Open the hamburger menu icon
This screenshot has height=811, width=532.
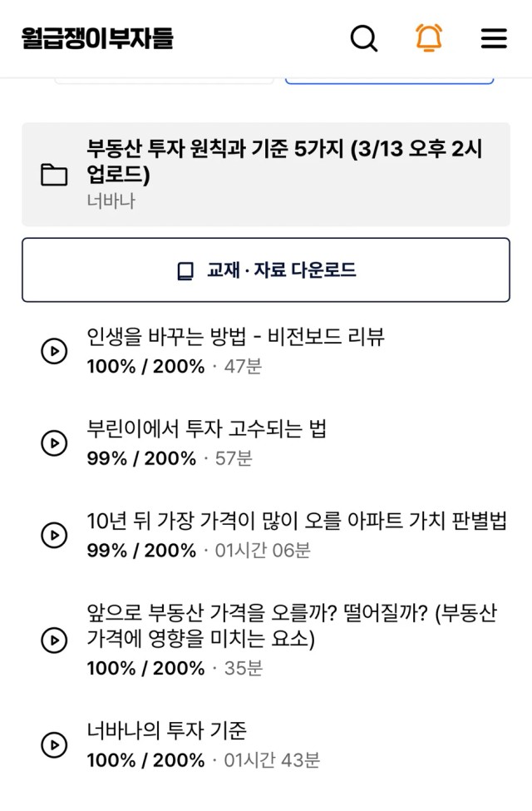(494, 38)
